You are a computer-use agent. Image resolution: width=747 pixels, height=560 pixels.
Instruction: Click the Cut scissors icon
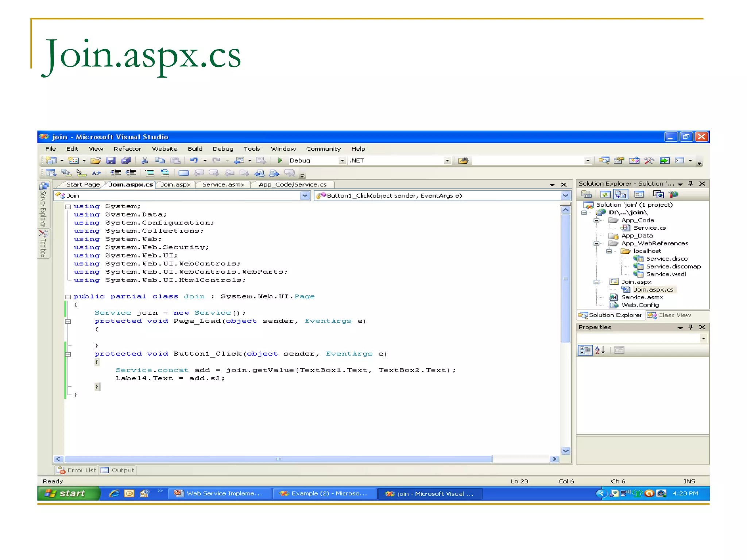tap(144, 160)
